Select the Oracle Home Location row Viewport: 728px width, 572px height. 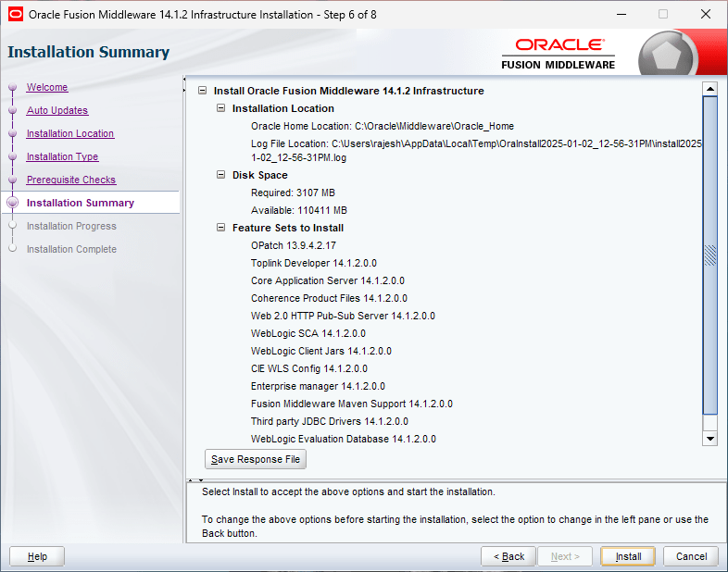[383, 126]
